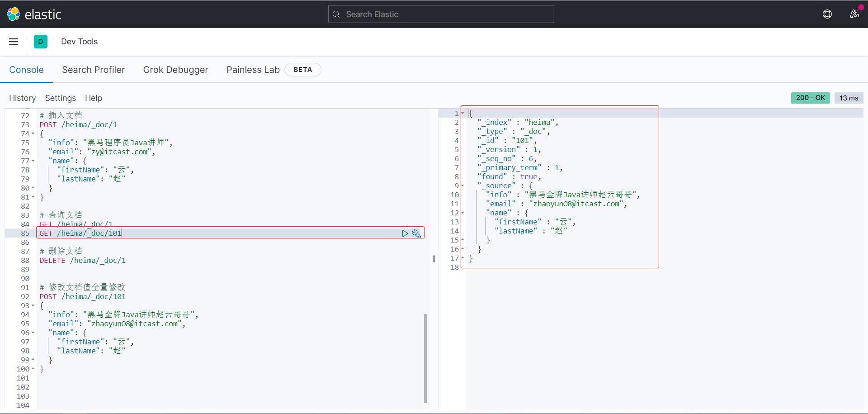Open the newsfeed celebration icon
Screen dimensions: 868x414
pos(854,14)
